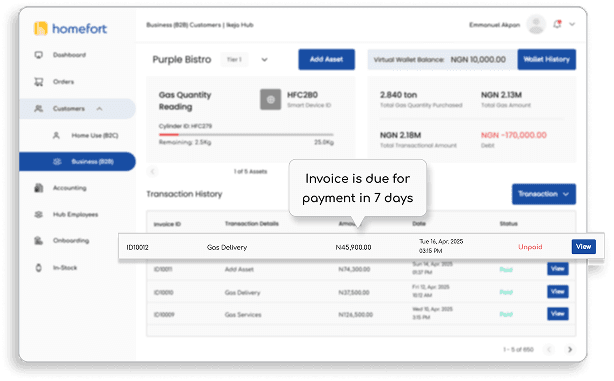View the Add Asset N74,300.00 transaction
The width and height of the screenshot is (614, 381).
(558, 269)
